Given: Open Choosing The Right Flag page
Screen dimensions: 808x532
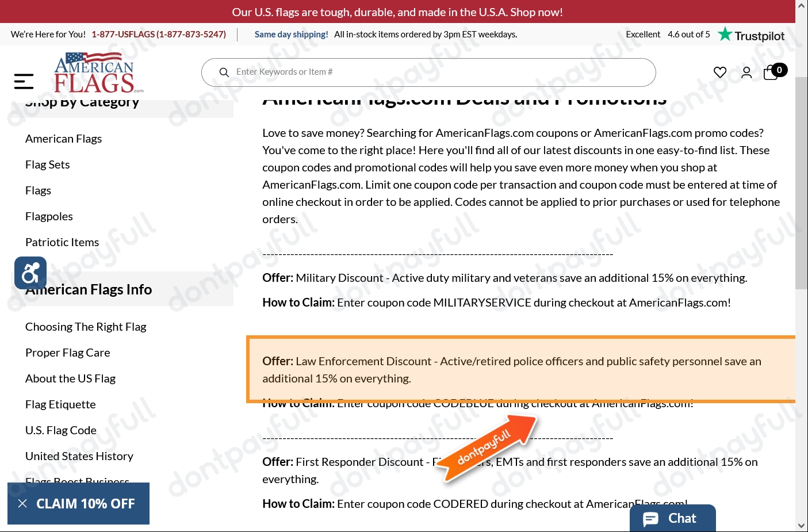Looking at the screenshot, I should [x=86, y=327].
